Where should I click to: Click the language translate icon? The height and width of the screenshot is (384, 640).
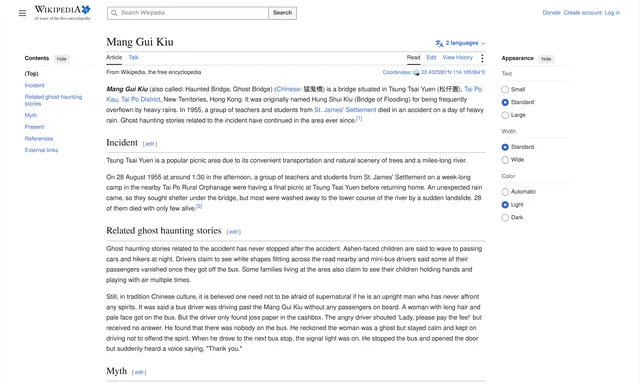pos(439,43)
